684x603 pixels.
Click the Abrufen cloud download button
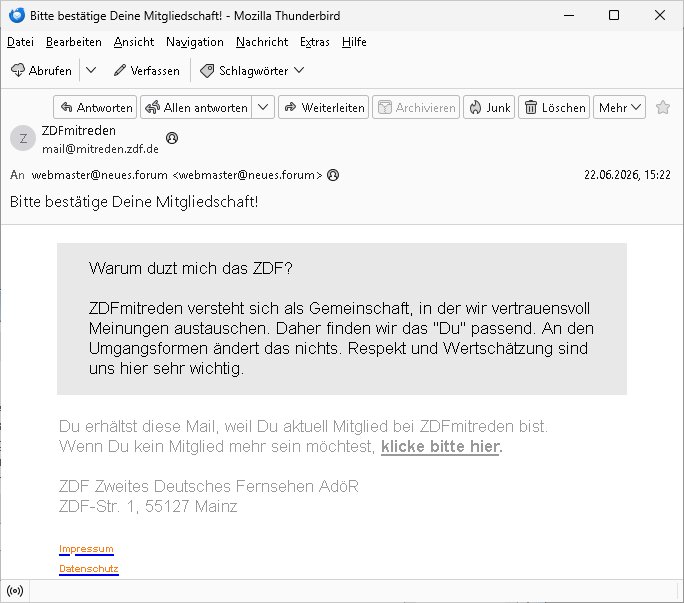[41, 71]
